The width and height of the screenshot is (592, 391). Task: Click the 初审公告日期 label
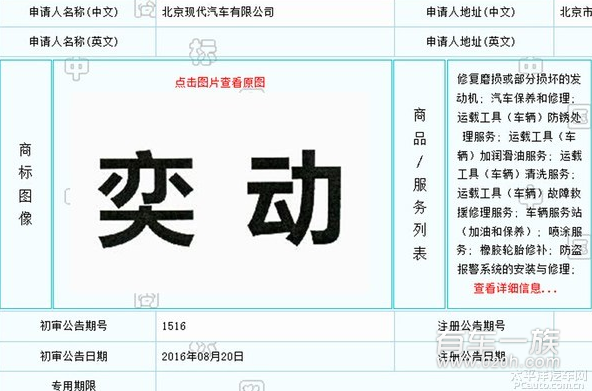74,356
